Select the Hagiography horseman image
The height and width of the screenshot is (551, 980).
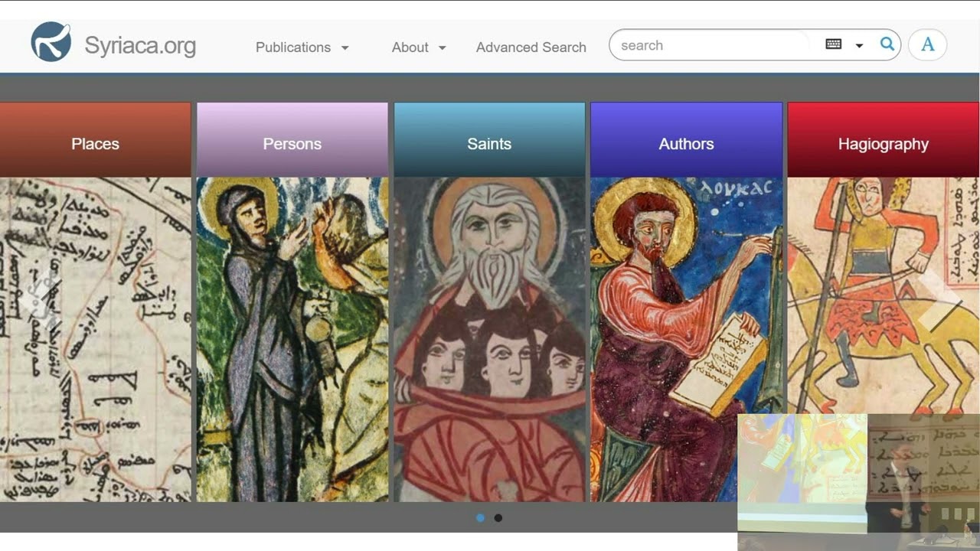884,295
